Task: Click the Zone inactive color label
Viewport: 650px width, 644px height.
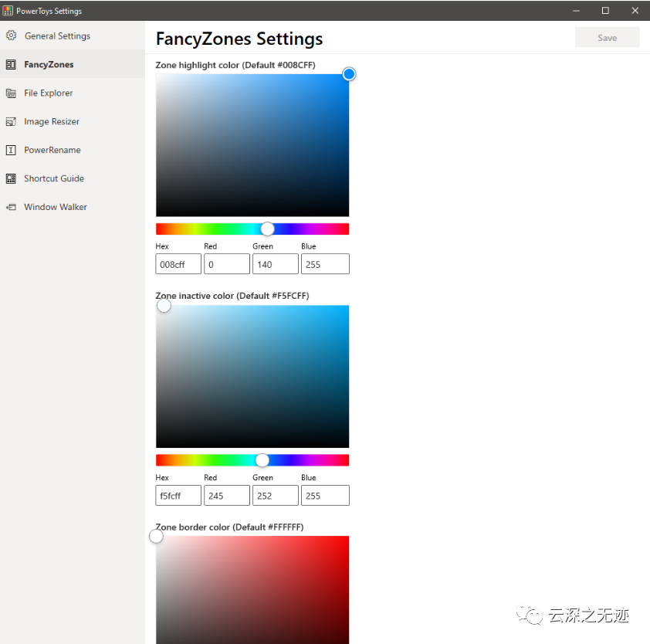Action: 232,296
